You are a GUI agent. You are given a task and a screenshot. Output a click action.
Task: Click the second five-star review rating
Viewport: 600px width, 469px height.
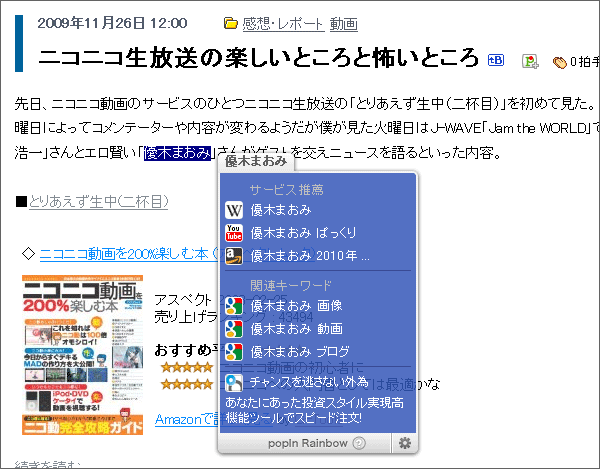187,384
